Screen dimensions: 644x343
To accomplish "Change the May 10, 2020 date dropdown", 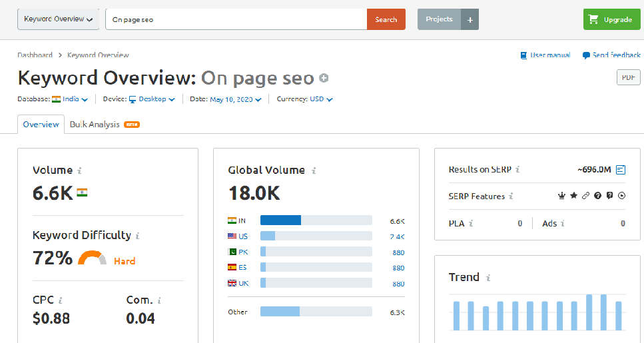I will point(236,99).
